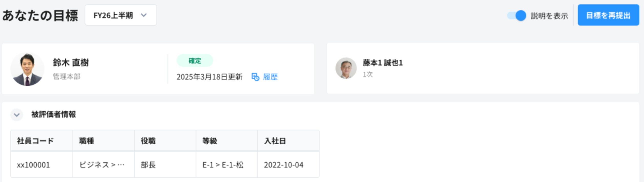The height and width of the screenshot is (182, 644).
Task: Open the 履歴 link
Action: click(270, 76)
